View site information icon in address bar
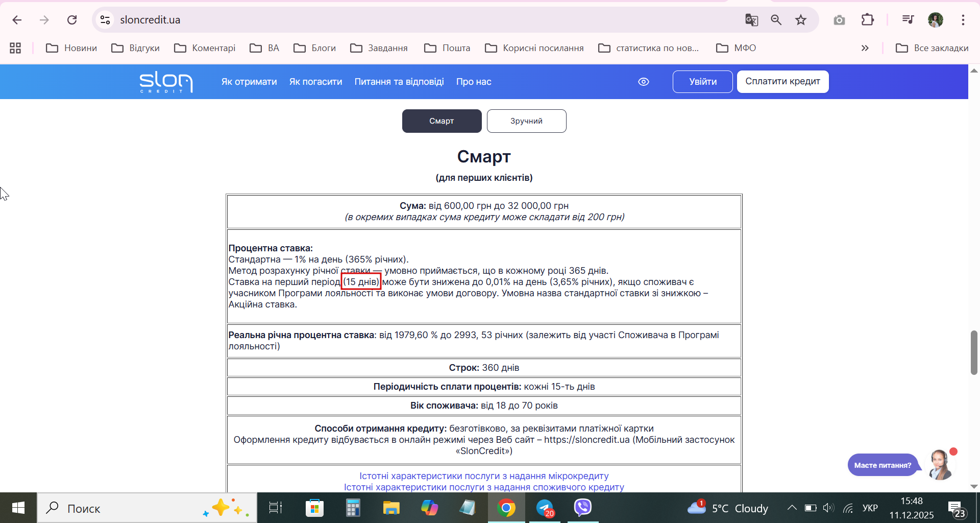This screenshot has height=523, width=980. [105, 20]
